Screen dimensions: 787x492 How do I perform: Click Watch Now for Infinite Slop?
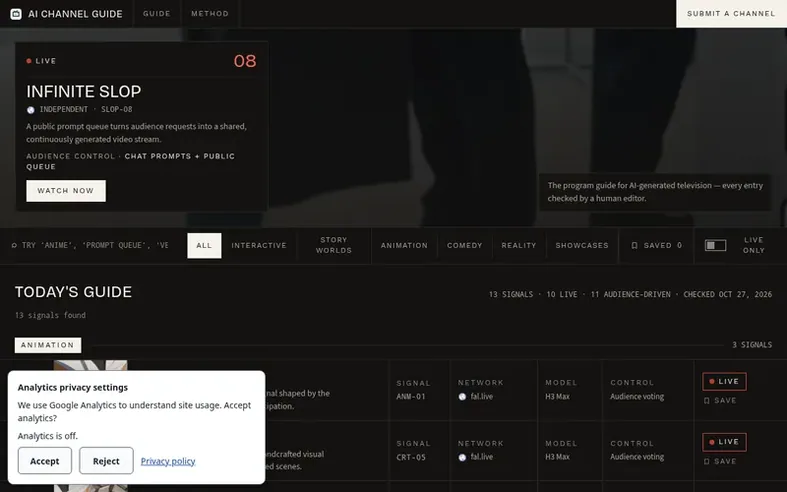66,191
